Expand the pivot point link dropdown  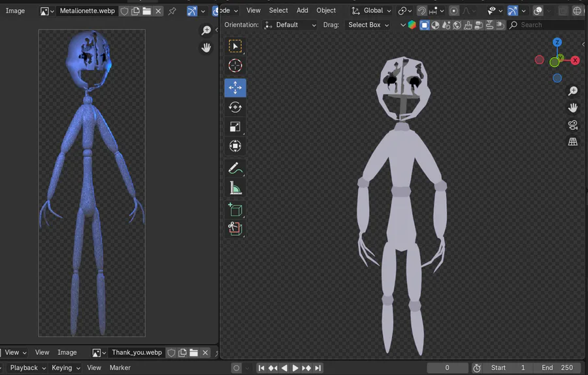tap(405, 11)
